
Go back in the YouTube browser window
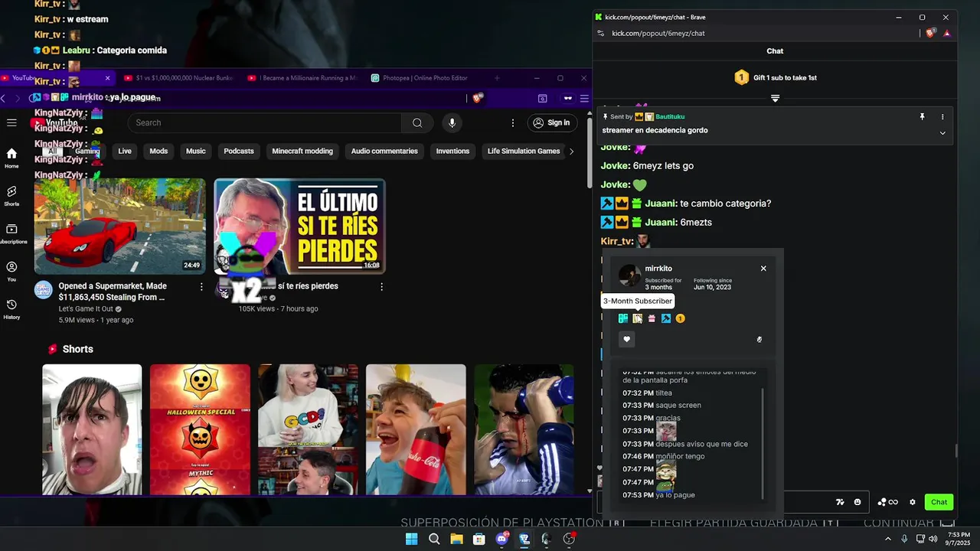click(x=3, y=98)
